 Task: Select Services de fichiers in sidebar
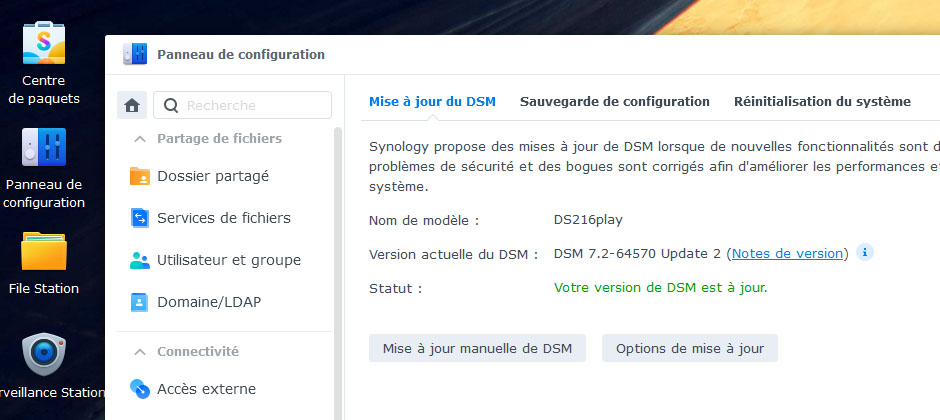point(224,218)
